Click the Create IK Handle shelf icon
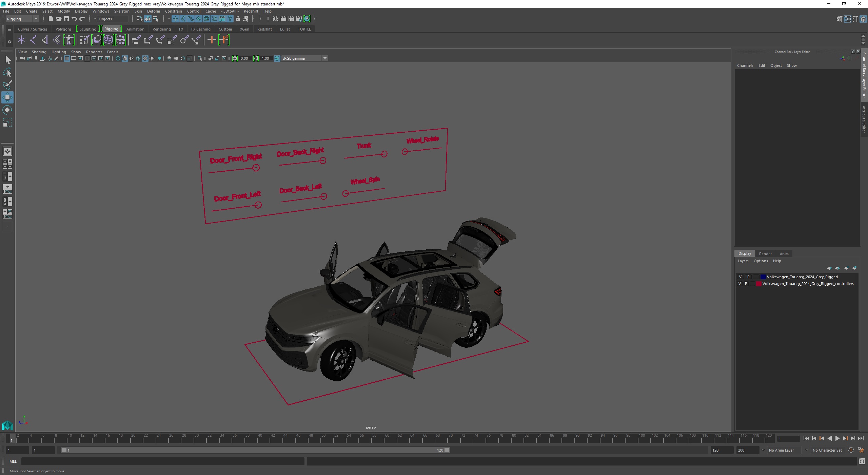 (45, 40)
